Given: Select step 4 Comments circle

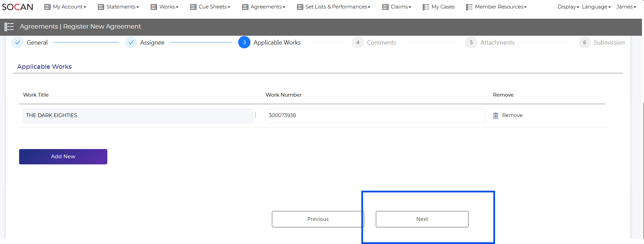Looking at the screenshot, I should click(357, 43).
